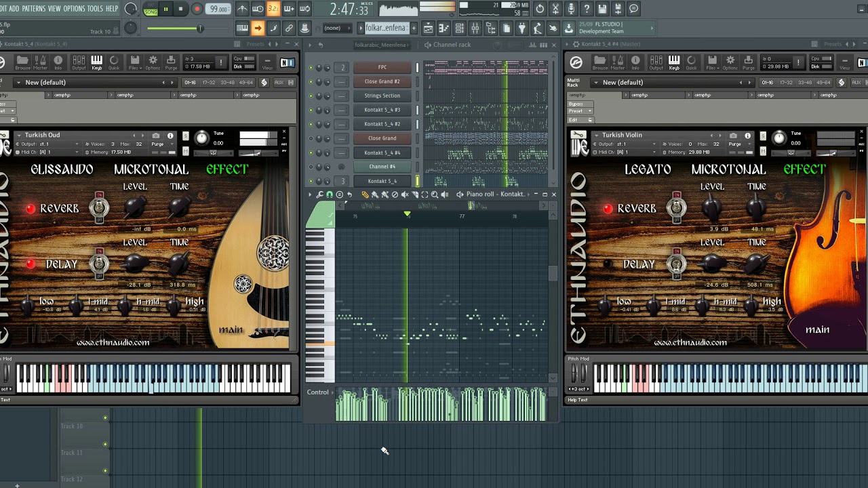Click the plug icon in main toolbar
Viewport: 868px width, 488px height.
pos(521,28)
